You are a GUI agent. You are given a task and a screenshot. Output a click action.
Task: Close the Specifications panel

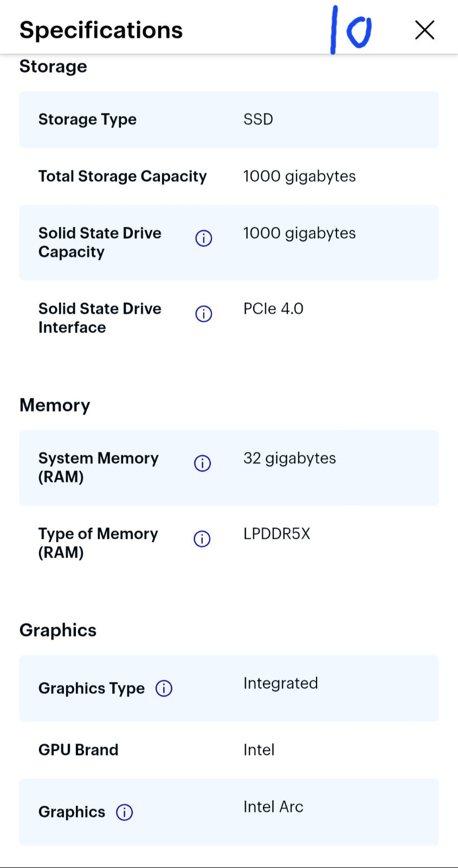coord(424,30)
